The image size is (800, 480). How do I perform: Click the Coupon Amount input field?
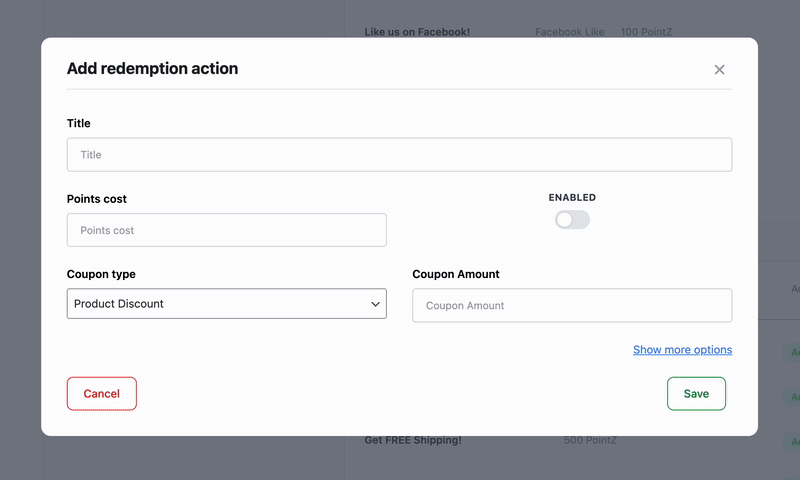(x=572, y=306)
